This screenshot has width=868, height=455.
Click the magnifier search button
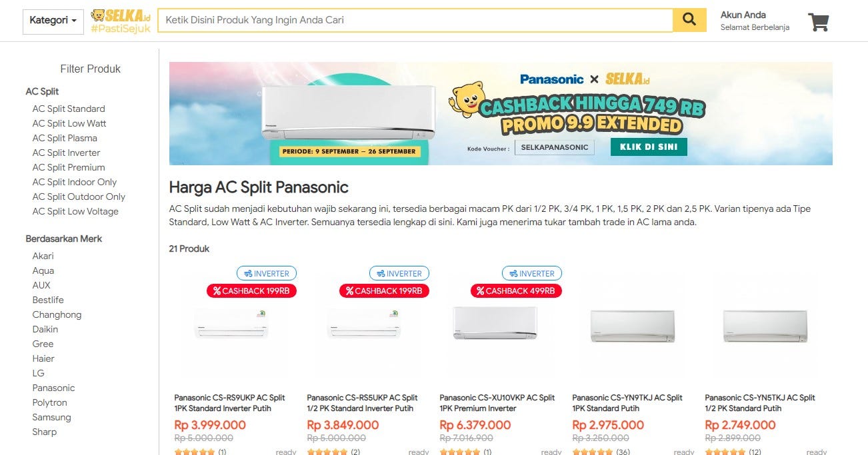pos(689,20)
